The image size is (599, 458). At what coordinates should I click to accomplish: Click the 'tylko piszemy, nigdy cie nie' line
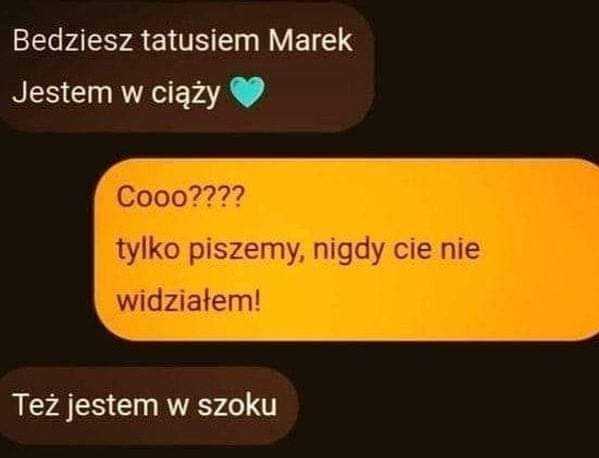(298, 251)
